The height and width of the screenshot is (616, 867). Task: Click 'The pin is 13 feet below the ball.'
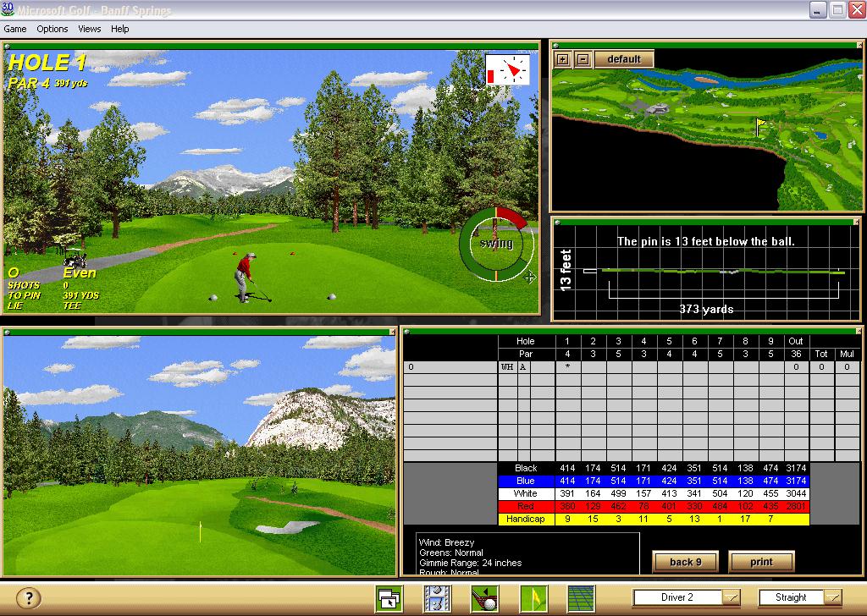[x=705, y=241]
